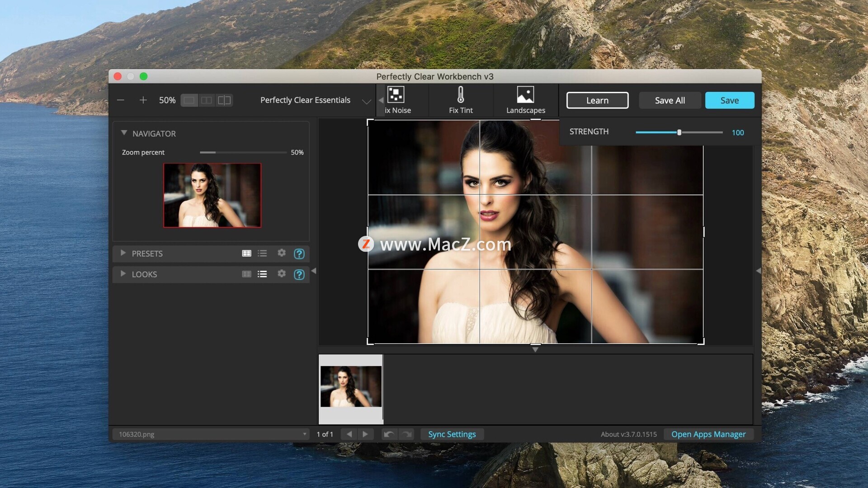Viewport: 868px width, 488px height.
Task: Click Open Apps Manager
Action: 708,434
